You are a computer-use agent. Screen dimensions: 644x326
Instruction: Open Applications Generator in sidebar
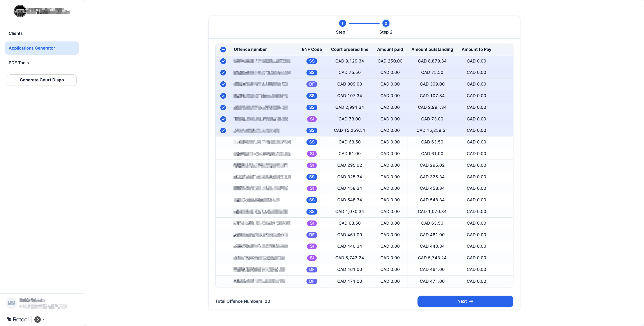tap(42, 48)
